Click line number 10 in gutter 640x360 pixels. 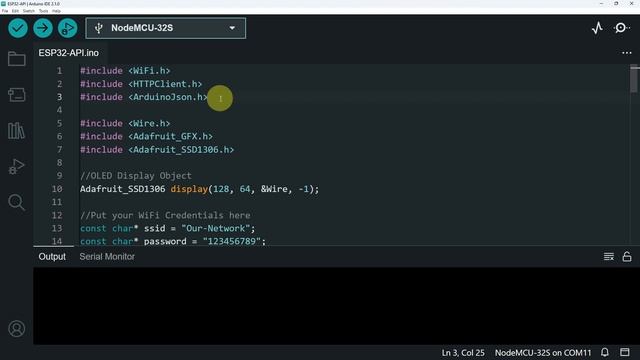(x=57, y=189)
